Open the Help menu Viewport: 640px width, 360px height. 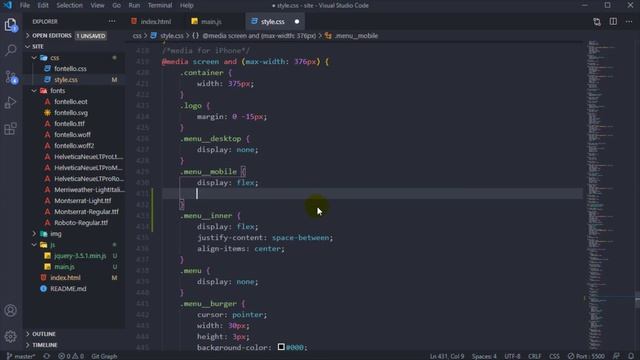tap(187, 5)
